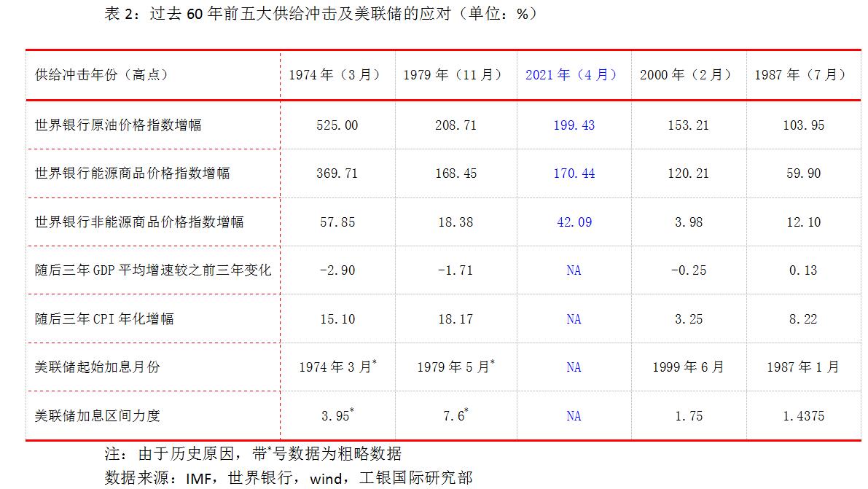Select column header '2000 年（2 月）'
The height and width of the screenshot is (489, 868).
click(687, 75)
